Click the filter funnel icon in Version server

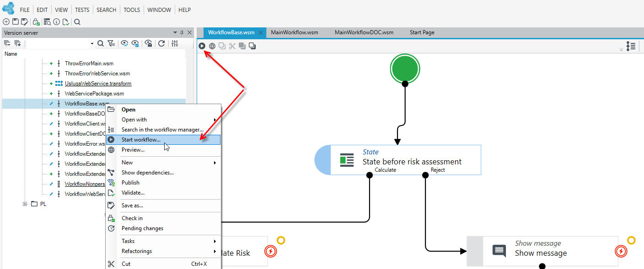coord(111,43)
